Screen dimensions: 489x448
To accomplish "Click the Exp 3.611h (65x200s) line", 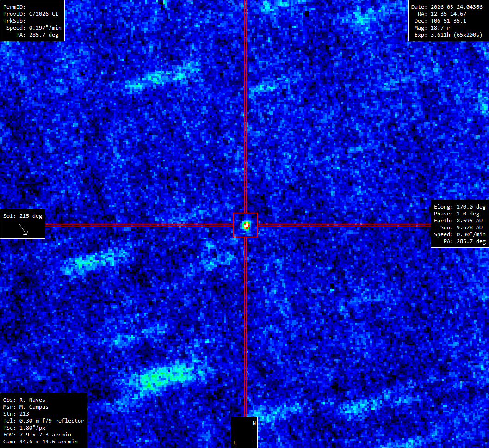I will coord(448,35).
